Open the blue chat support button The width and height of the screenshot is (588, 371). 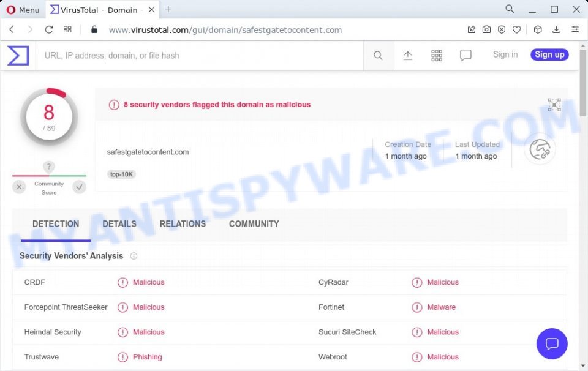point(552,343)
